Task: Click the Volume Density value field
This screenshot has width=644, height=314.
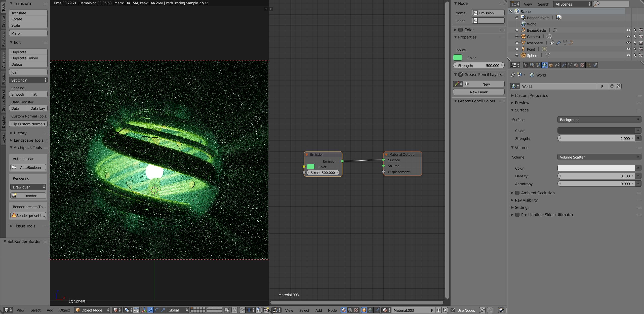Action: coord(596,176)
